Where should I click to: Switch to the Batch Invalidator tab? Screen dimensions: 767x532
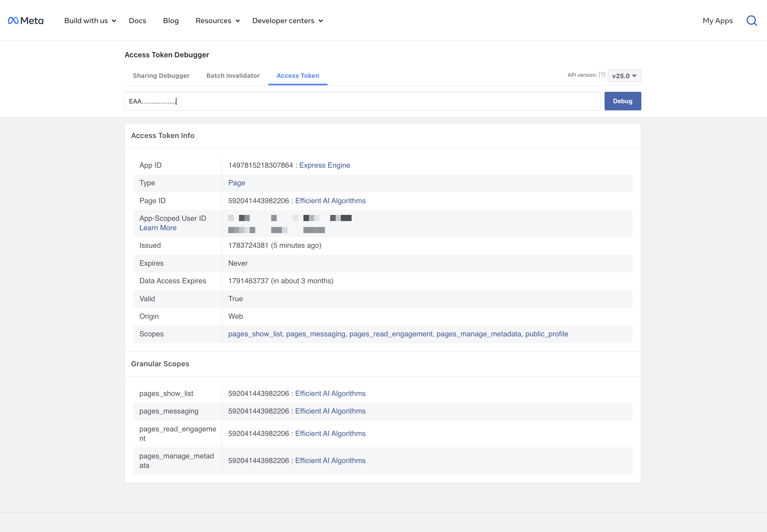(233, 76)
